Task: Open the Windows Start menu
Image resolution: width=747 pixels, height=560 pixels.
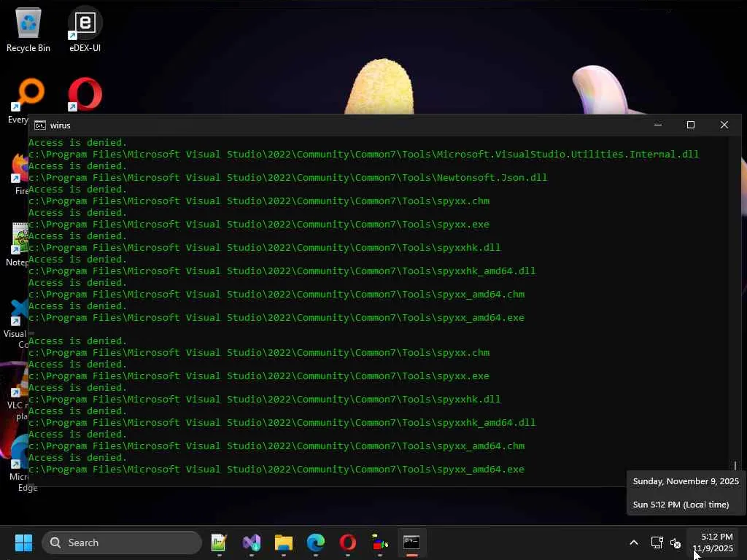Action: click(23, 542)
